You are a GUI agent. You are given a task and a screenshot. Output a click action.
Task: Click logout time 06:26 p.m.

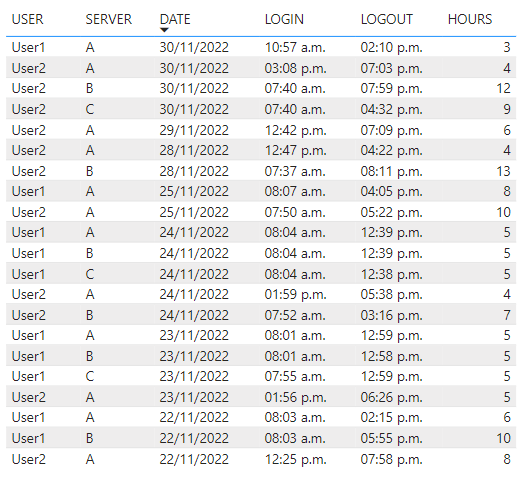point(391,397)
